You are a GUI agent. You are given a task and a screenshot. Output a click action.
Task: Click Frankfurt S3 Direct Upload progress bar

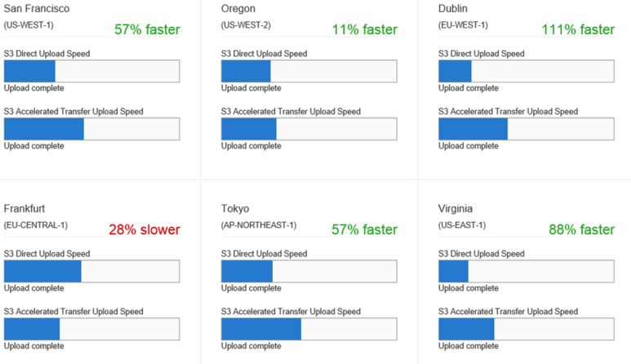point(91,271)
